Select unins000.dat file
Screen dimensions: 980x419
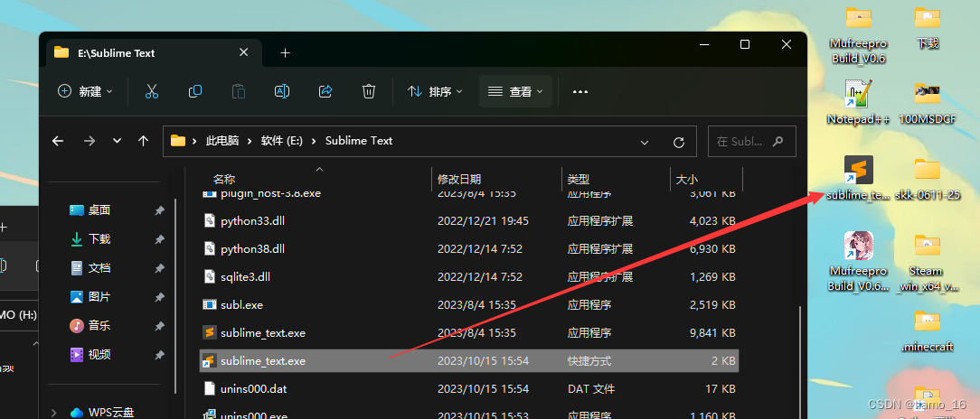click(468, 389)
